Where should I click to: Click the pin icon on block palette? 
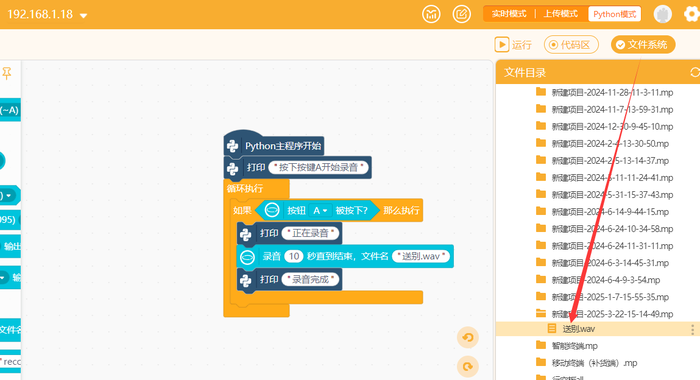(7, 73)
